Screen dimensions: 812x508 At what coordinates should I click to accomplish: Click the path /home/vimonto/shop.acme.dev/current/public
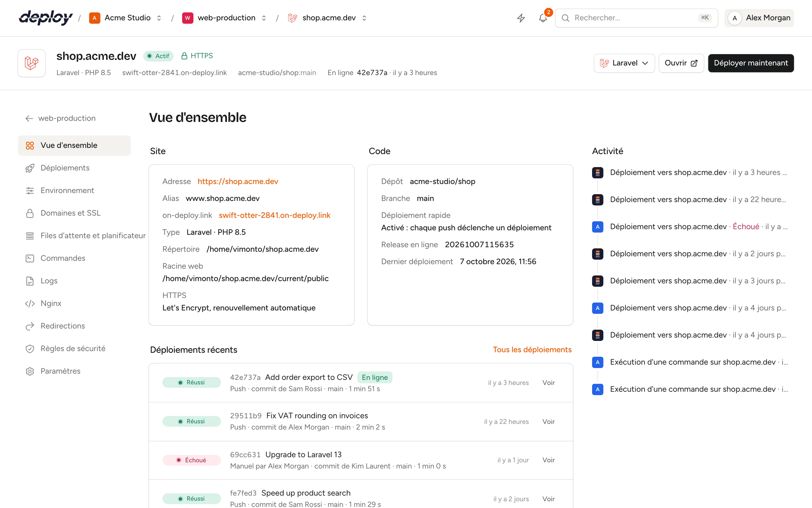[245, 279]
